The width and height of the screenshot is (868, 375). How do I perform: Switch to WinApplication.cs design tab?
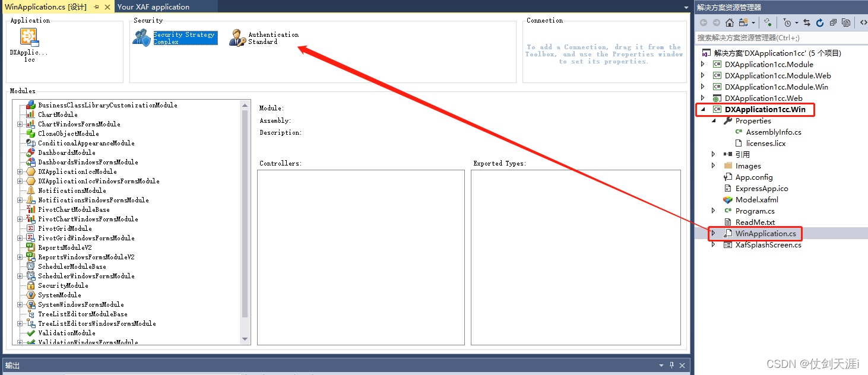tap(46, 7)
